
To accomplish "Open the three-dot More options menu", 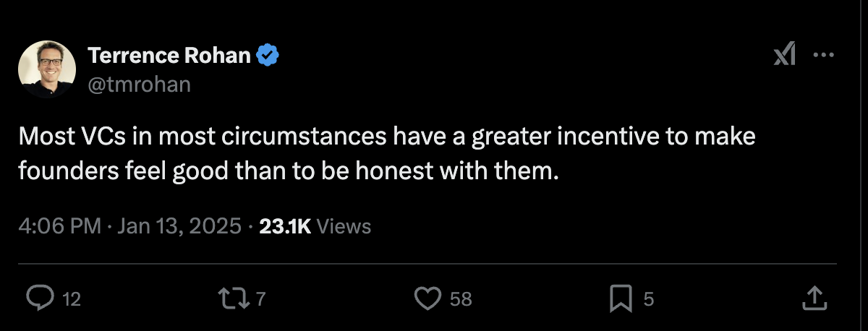I will (x=825, y=55).
